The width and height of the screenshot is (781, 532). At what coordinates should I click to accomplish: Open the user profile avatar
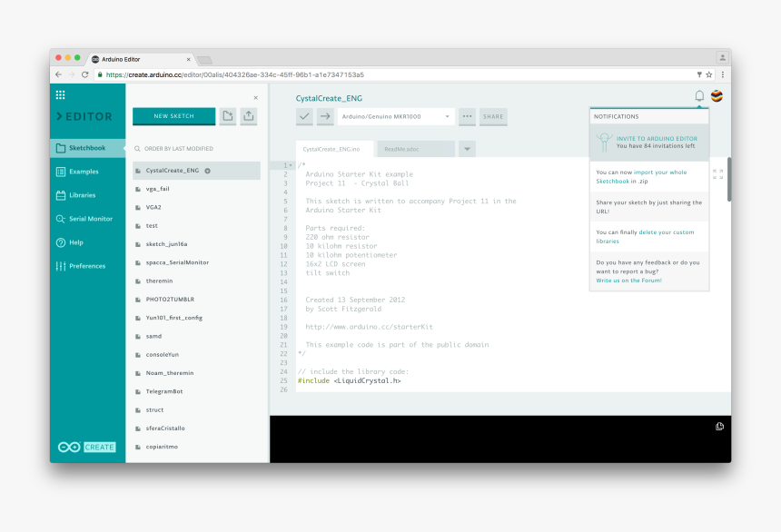717,95
